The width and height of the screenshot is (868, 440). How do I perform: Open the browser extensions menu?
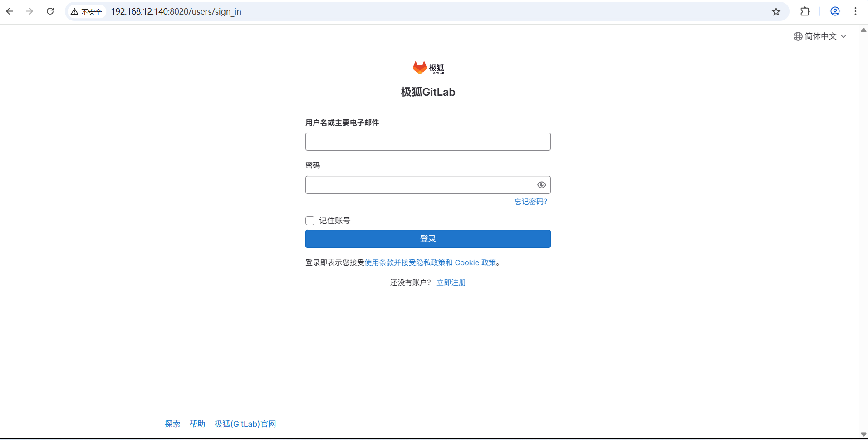(x=805, y=11)
